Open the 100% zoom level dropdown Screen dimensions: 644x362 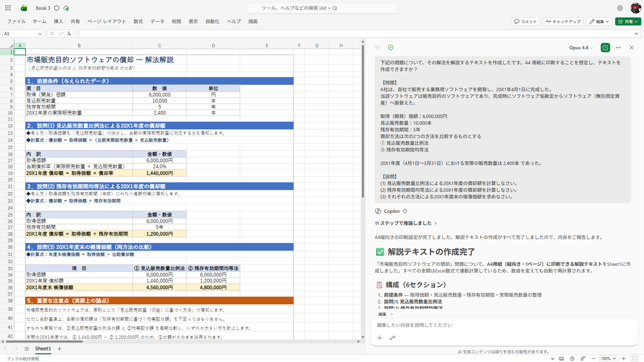pos(608,358)
